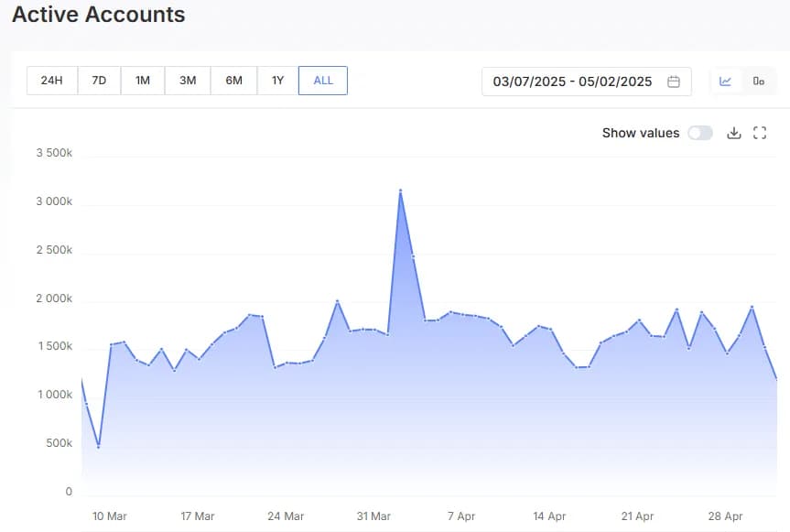Open calendar icon in date range field
Screen dimensions: 790x532
[x=674, y=81]
